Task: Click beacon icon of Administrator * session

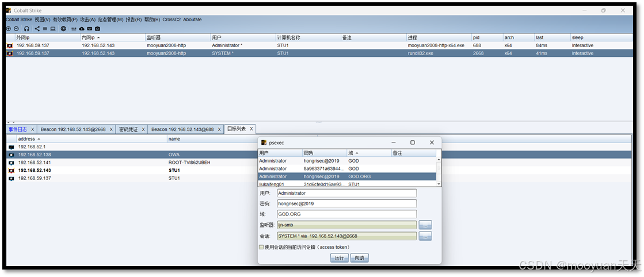Action: click(x=10, y=45)
